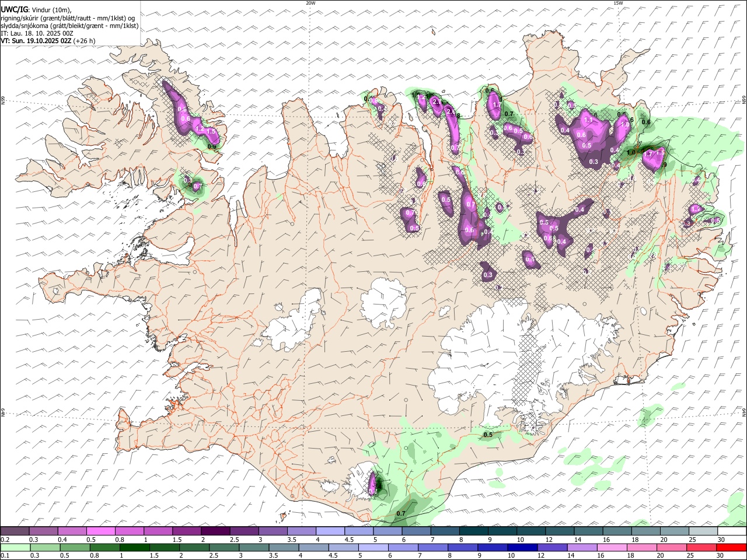Viewport: 747px width, 560px height.
Task: Pick the upper snow legend swatch labeled 18
Action: pyautogui.click(x=647, y=531)
